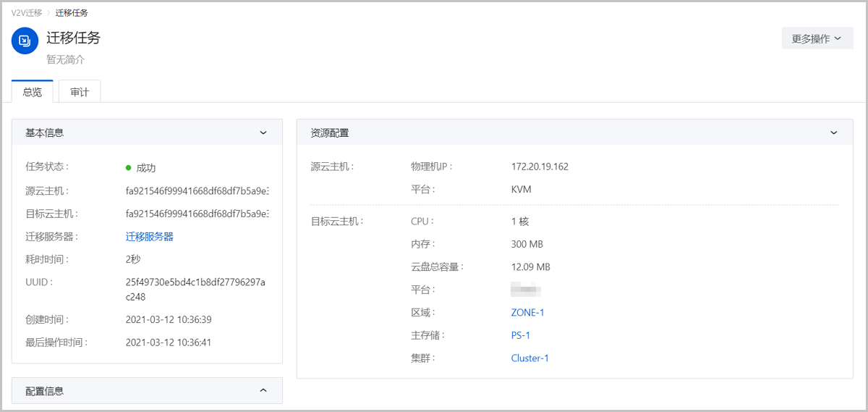Select the 总览 tab
This screenshot has width=868, height=412.
[x=33, y=92]
